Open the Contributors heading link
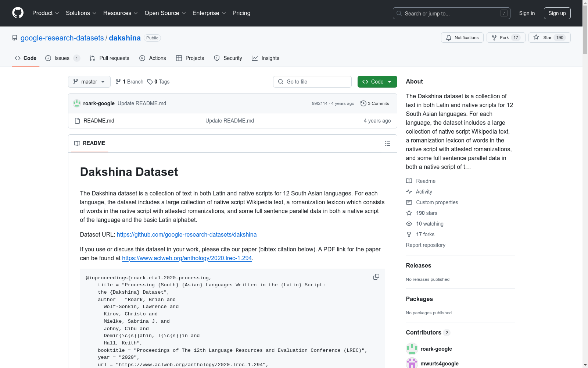Image resolution: width=588 pixels, height=368 pixels. tap(428, 333)
